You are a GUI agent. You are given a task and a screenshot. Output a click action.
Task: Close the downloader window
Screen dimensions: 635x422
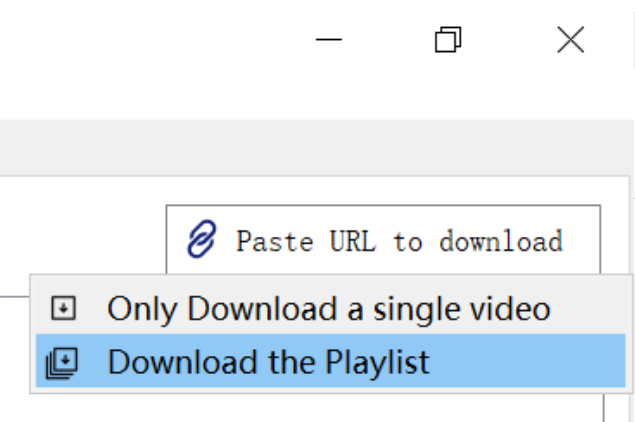[x=571, y=40]
